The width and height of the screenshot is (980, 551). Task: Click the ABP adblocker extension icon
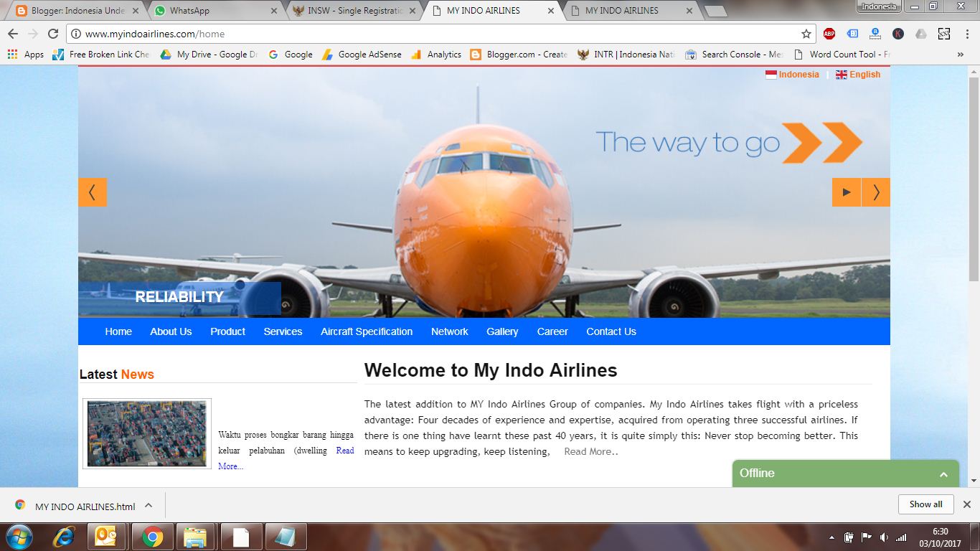pyautogui.click(x=829, y=33)
